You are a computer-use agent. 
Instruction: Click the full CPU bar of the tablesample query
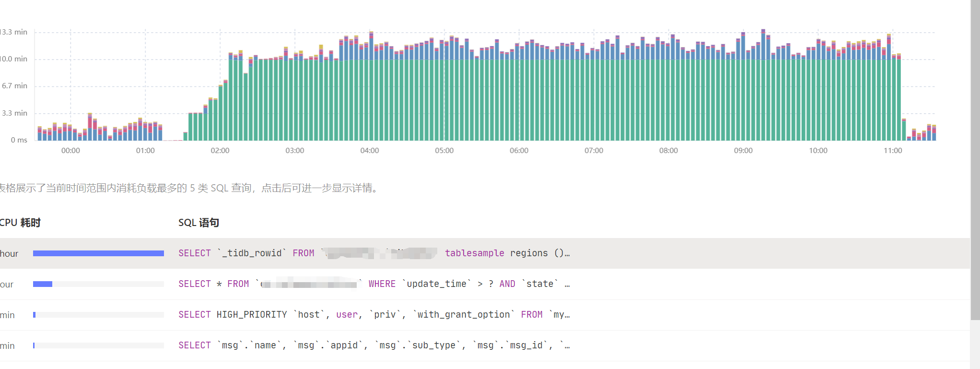click(98, 253)
